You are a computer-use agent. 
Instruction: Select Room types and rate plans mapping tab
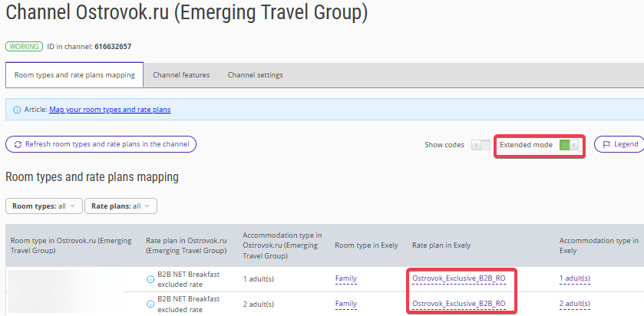[74, 75]
